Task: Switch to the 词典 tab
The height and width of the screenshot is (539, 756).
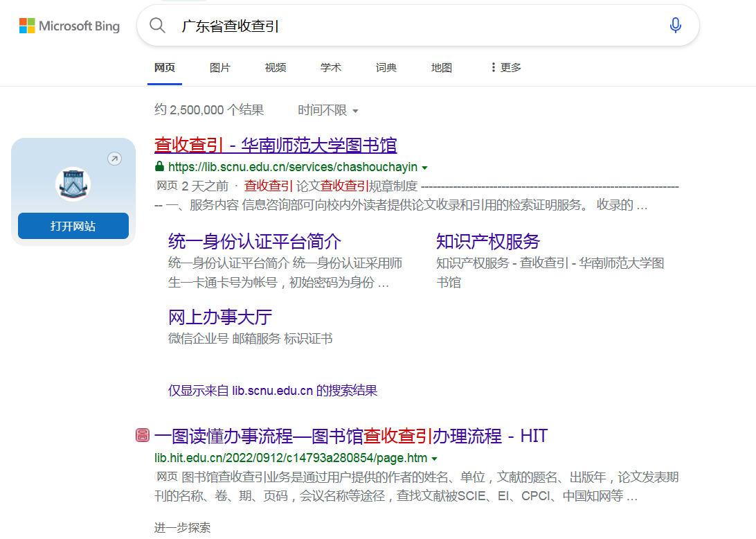Action: click(x=386, y=68)
